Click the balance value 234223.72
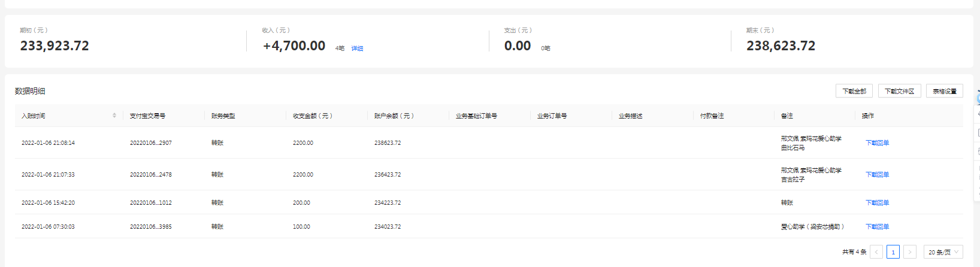The height and width of the screenshot is (267, 980). click(x=388, y=203)
